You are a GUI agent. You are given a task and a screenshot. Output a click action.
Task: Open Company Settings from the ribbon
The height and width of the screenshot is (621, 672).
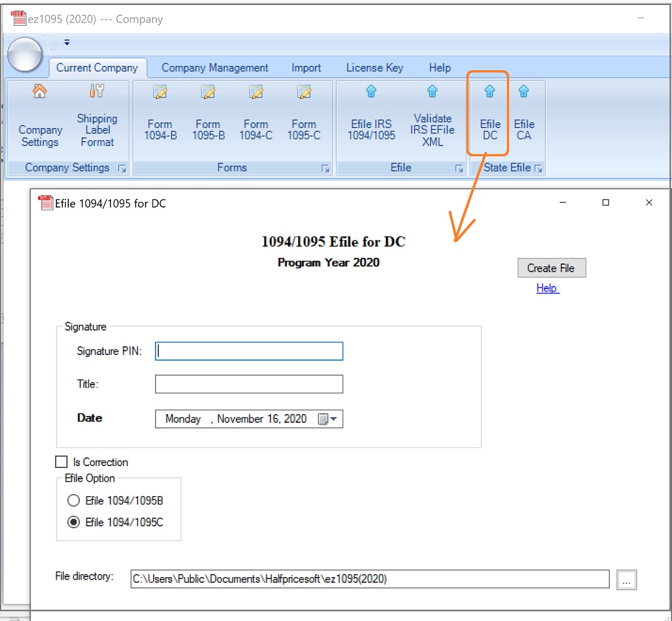click(40, 119)
